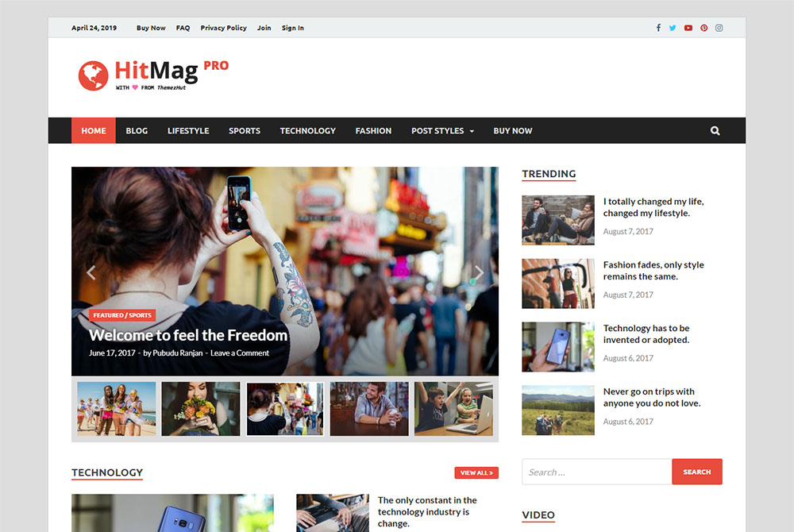The image size is (794, 532).
Task: Advance slider with right arrow
Action: point(479,272)
